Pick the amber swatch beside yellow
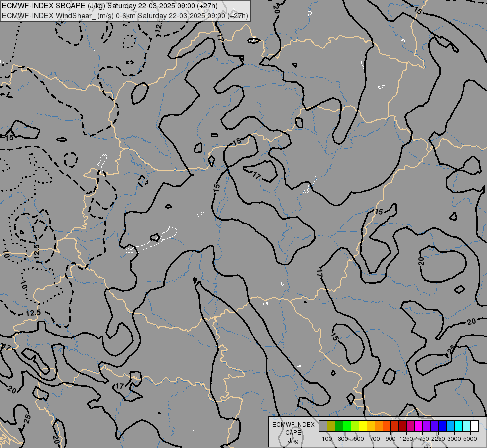Screen dimensions: 487x448 pyautogui.click(x=371, y=426)
